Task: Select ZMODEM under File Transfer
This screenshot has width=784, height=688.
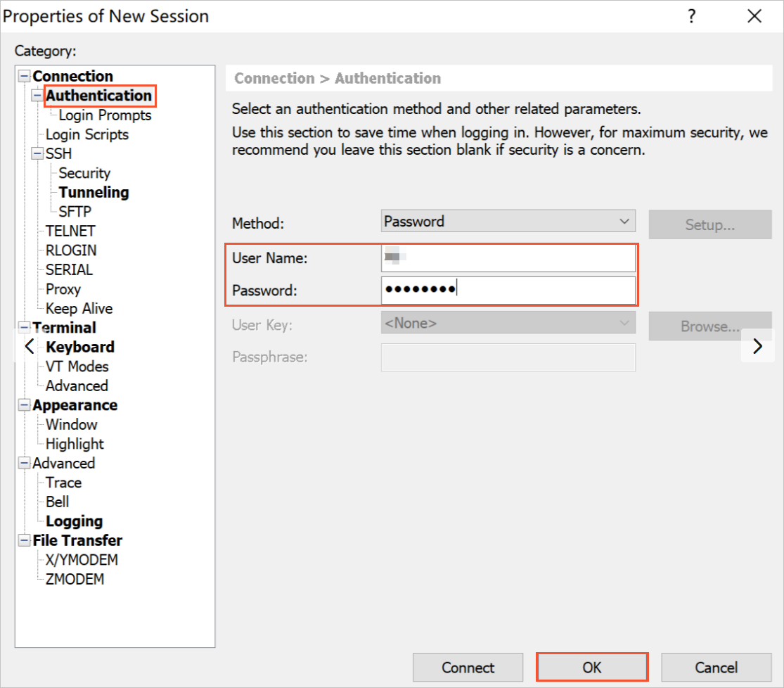Action: [75, 580]
